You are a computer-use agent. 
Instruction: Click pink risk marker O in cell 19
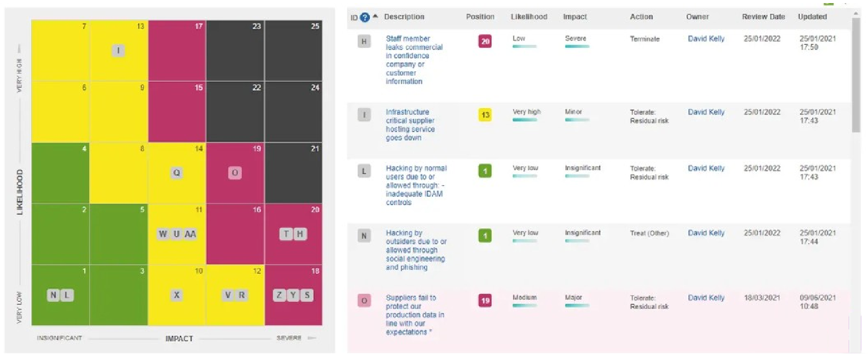pyautogui.click(x=235, y=173)
